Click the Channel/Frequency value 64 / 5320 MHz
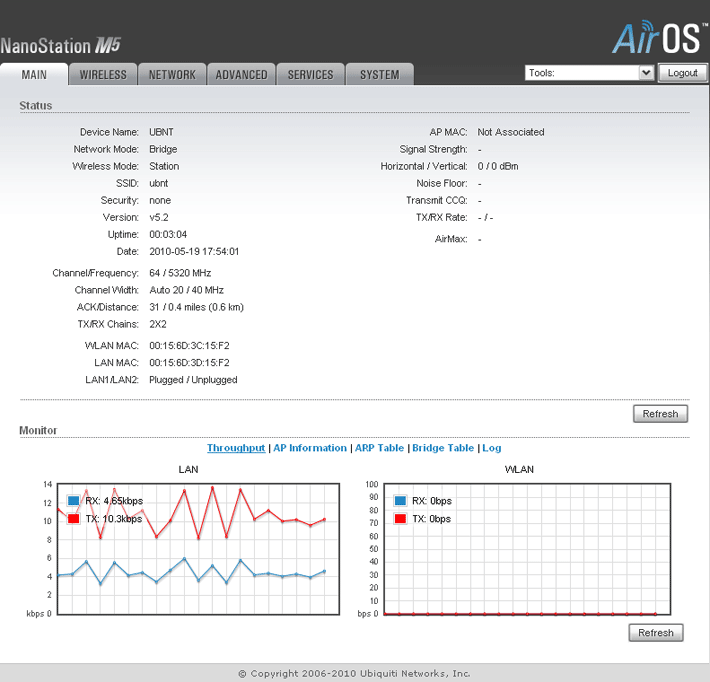710x682 pixels. point(180,273)
